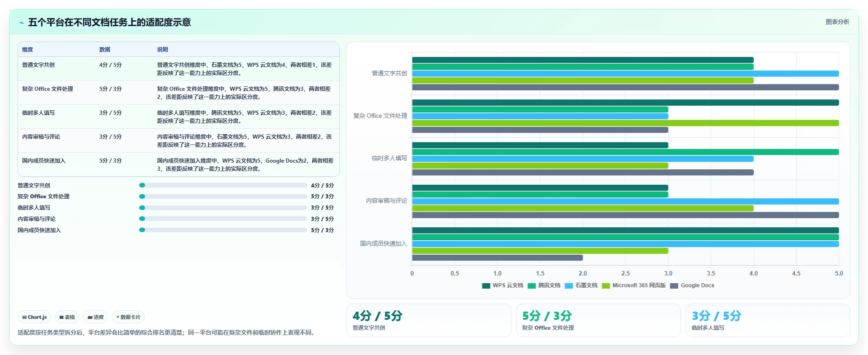Click 5分 / 3分 cell in 国内成员快速加入 table row

pos(111,161)
